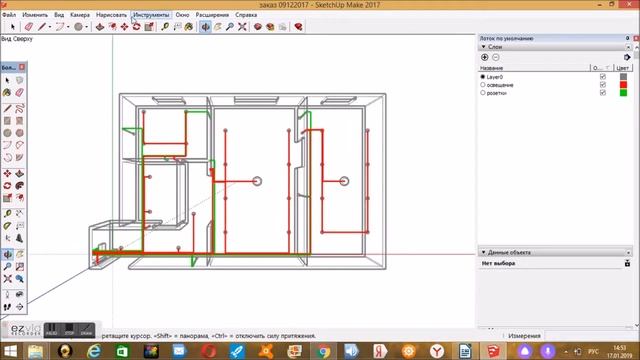Collapse the Данные объекта panel triangle
Screen dimensions: 640x360
[x=483, y=253]
